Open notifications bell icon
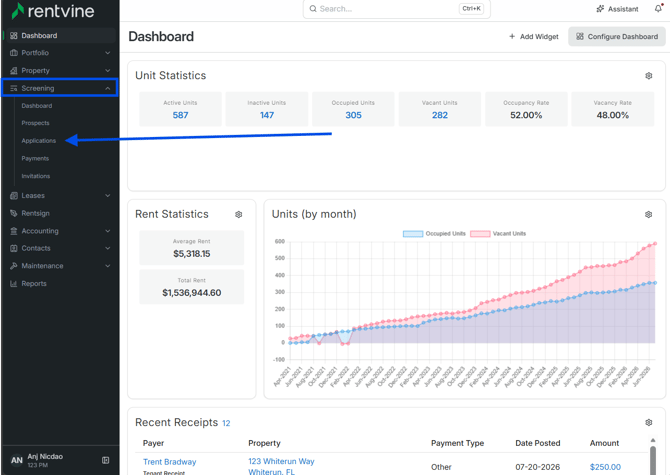 pos(658,8)
